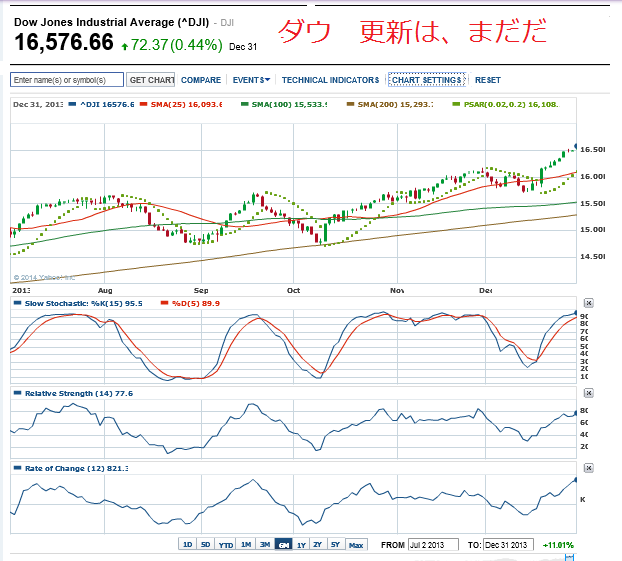Select the 1M time range

point(246,544)
